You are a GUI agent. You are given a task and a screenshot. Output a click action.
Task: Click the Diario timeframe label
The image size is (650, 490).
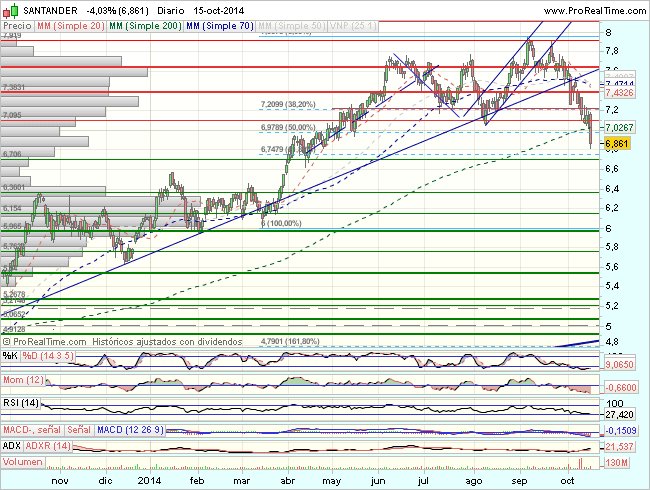click(x=171, y=10)
